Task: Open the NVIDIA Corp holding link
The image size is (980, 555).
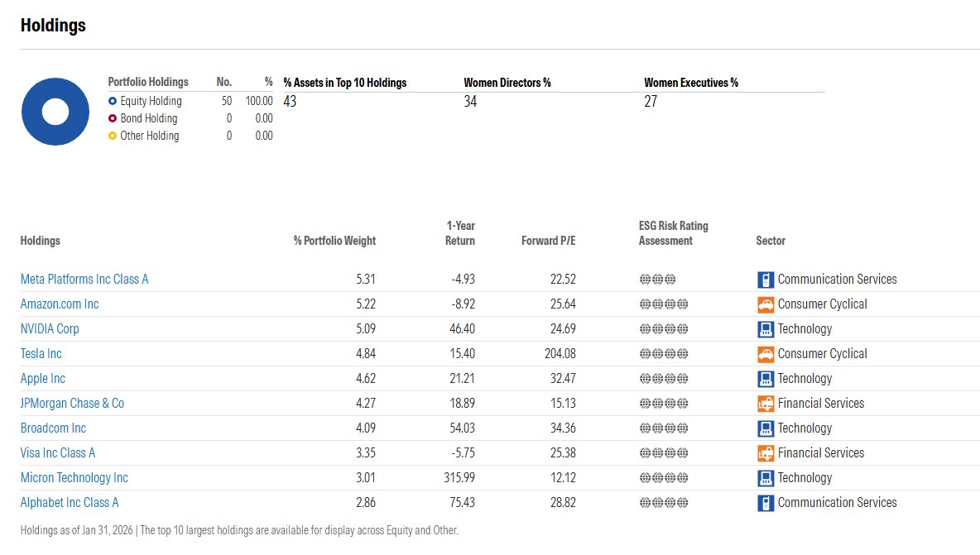Action: [50, 329]
